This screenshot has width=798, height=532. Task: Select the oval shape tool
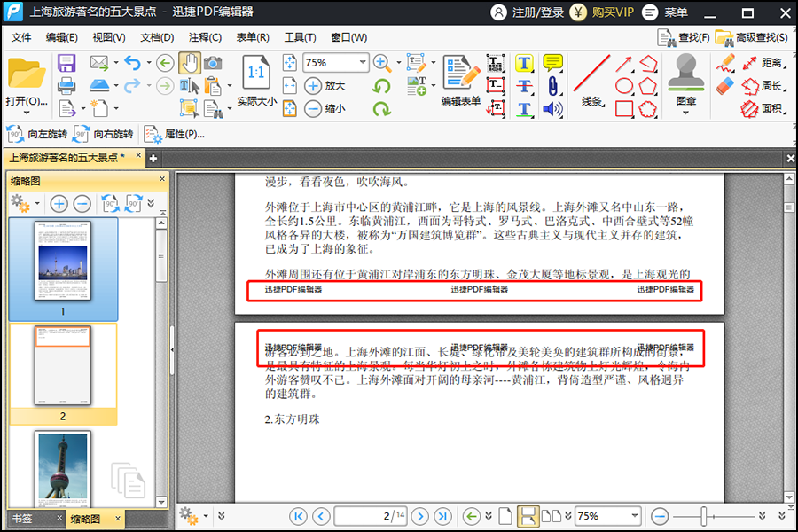(624, 85)
